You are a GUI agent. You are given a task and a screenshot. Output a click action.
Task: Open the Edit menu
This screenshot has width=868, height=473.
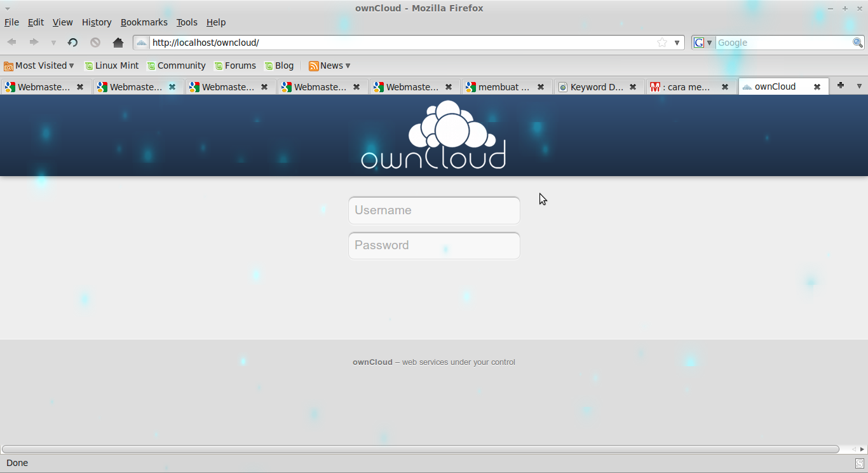click(x=36, y=22)
